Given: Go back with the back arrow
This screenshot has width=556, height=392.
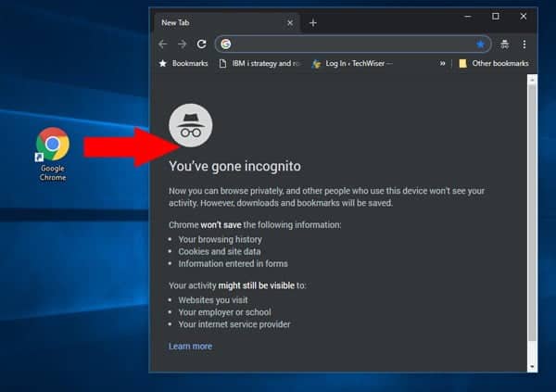Looking at the screenshot, I should (163, 44).
